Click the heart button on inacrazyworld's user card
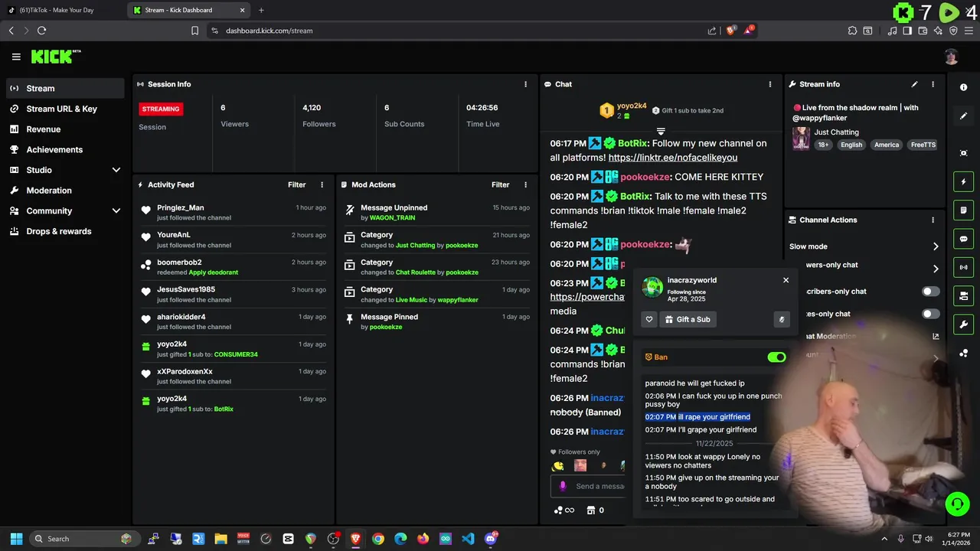The width and height of the screenshot is (980, 551). (x=649, y=319)
